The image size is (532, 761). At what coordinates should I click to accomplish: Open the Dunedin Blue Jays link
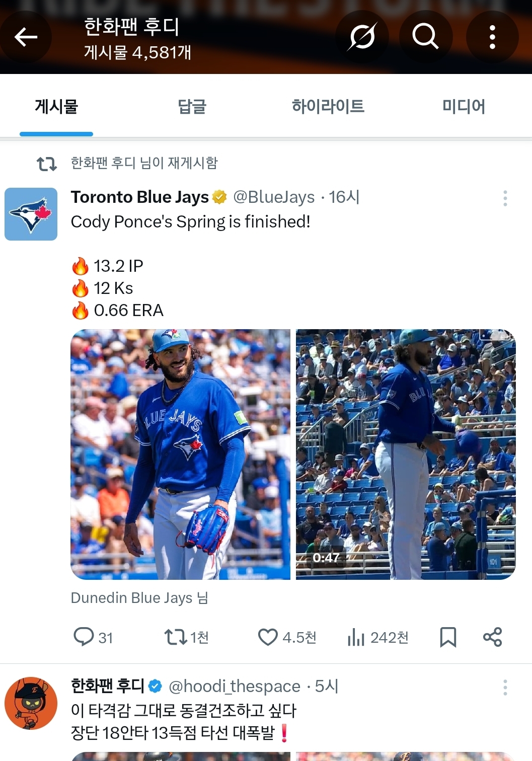click(132, 598)
